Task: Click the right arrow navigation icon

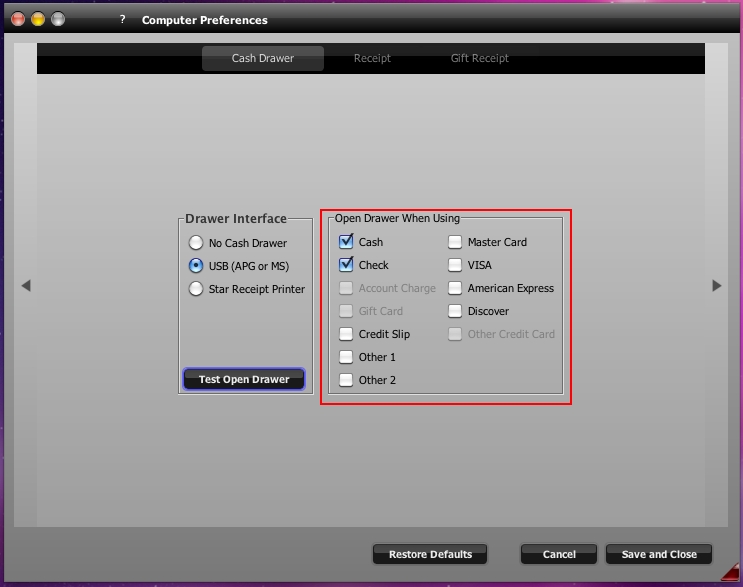Action: (716, 286)
